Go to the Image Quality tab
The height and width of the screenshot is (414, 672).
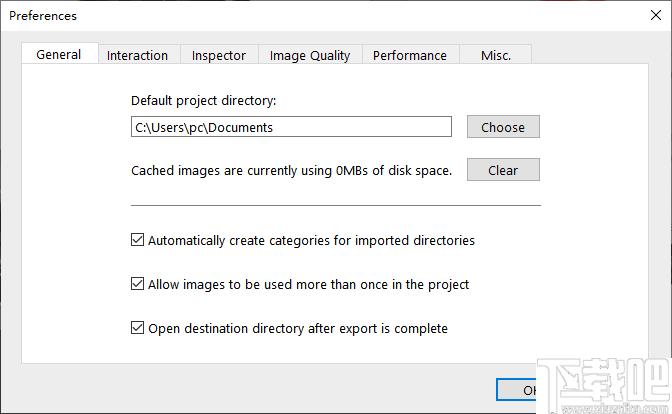(x=310, y=56)
